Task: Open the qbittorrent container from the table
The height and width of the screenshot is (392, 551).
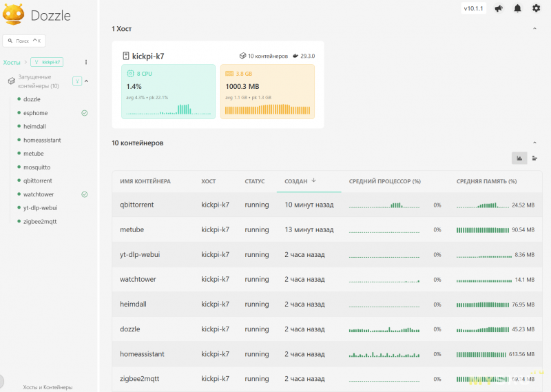Action: pos(136,205)
